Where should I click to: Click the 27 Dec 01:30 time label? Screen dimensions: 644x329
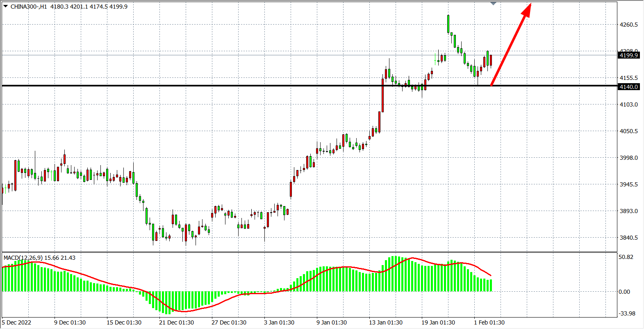coord(229,322)
